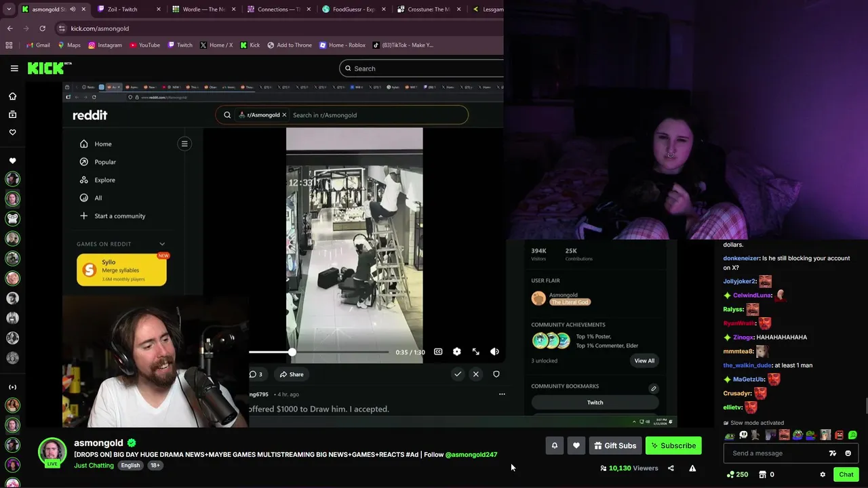This screenshot has height=488, width=868.
Task: Open the Home - Roblox bookmark
Action: [341, 45]
